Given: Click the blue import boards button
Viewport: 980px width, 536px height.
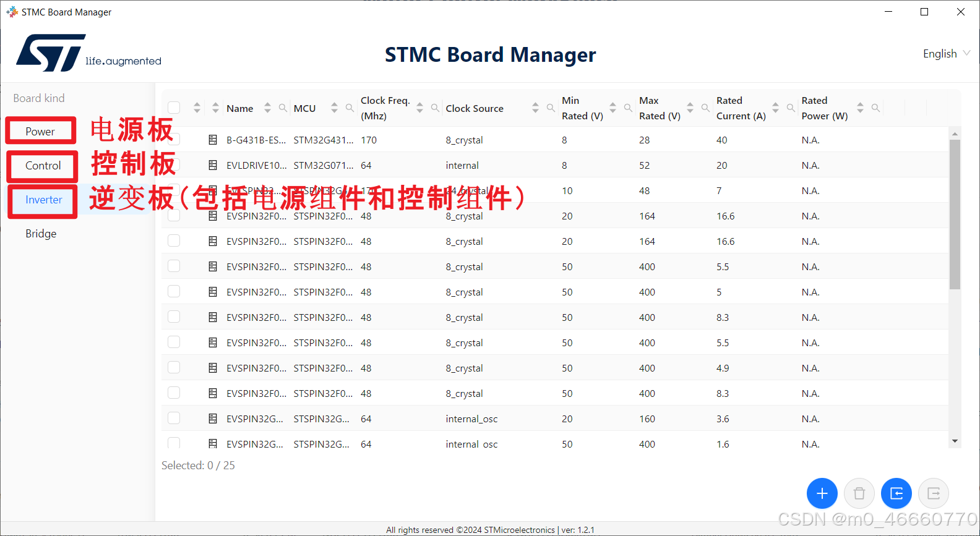Looking at the screenshot, I should tap(896, 493).
